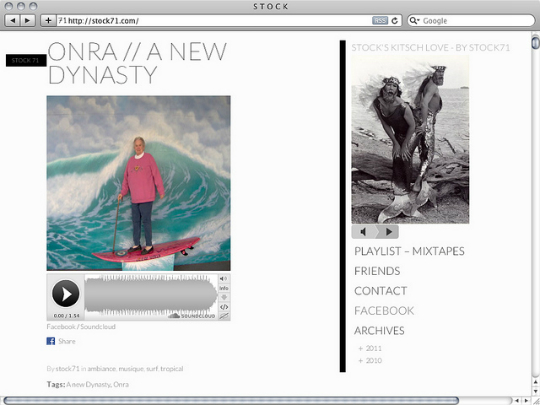Play the sidebar audio player
540x405 pixels.
(x=388, y=232)
